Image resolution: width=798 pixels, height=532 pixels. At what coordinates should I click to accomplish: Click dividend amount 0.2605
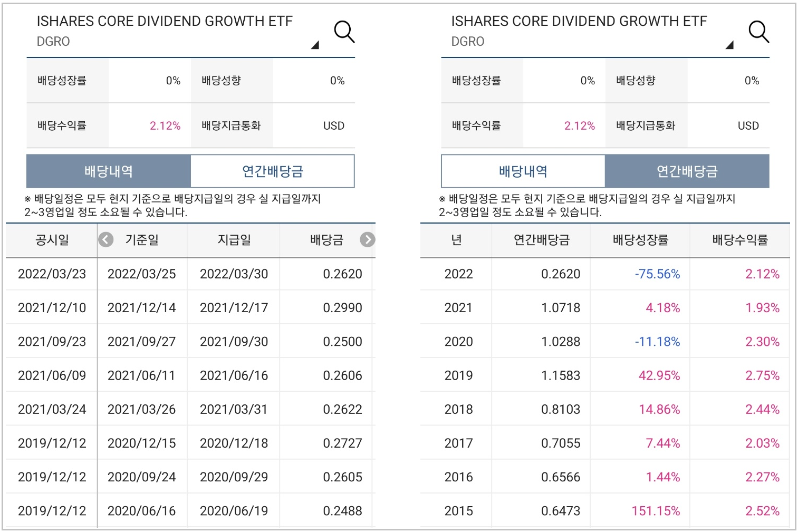[342, 477]
